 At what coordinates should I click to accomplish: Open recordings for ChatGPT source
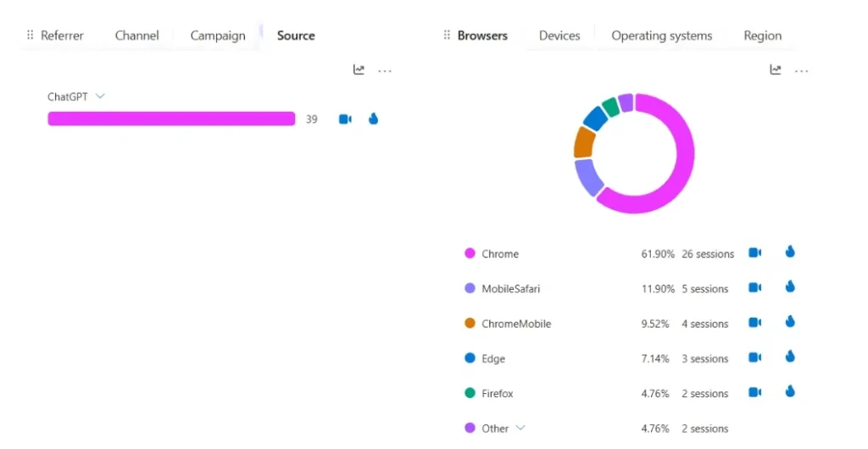pyautogui.click(x=345, y=119)
